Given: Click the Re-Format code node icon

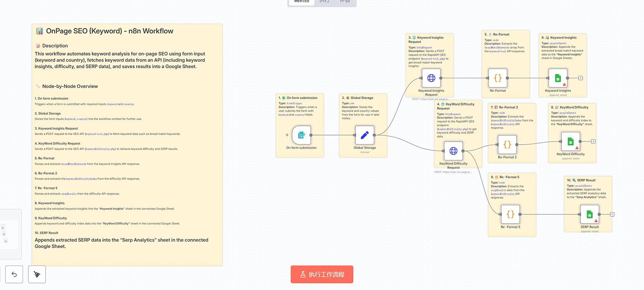Looking at the screenshot, I should click(x=498, y=78).
